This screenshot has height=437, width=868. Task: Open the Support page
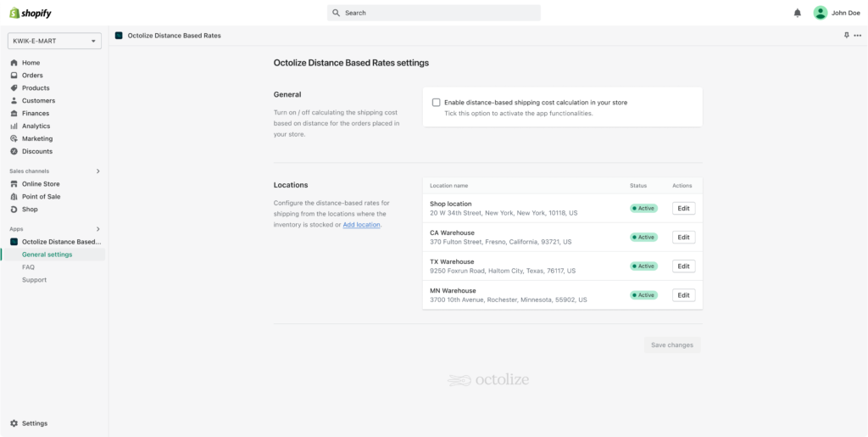pyautogui.click(x=34, y=280)
